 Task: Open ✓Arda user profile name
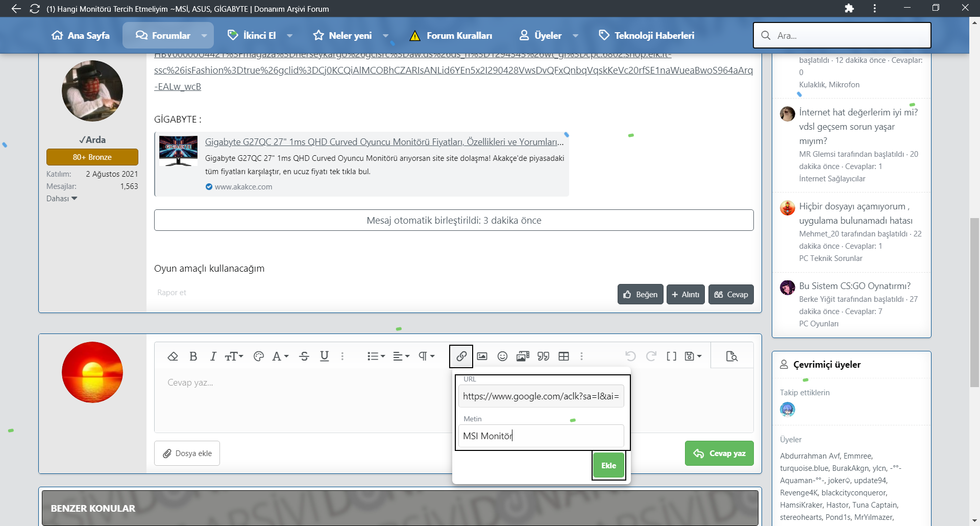pos(92,140)
